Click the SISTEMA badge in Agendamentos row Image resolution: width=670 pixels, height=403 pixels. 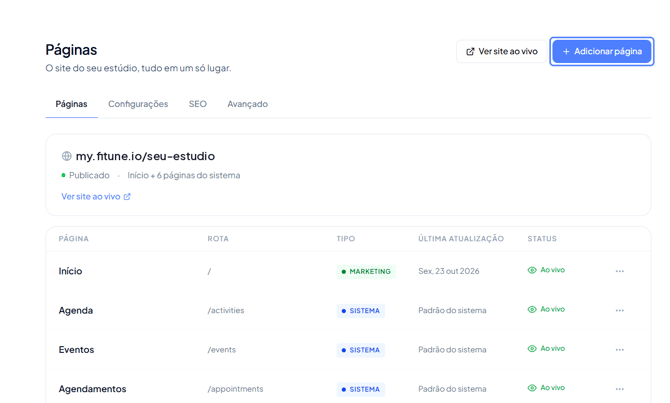tap(361, 389)
